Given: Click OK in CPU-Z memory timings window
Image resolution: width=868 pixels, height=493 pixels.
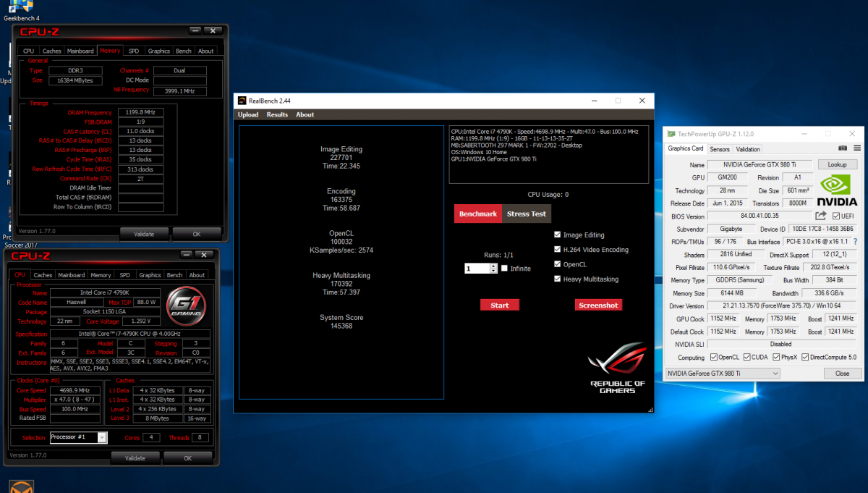Looking at the screenshot, I should click(x=197, y=234).
